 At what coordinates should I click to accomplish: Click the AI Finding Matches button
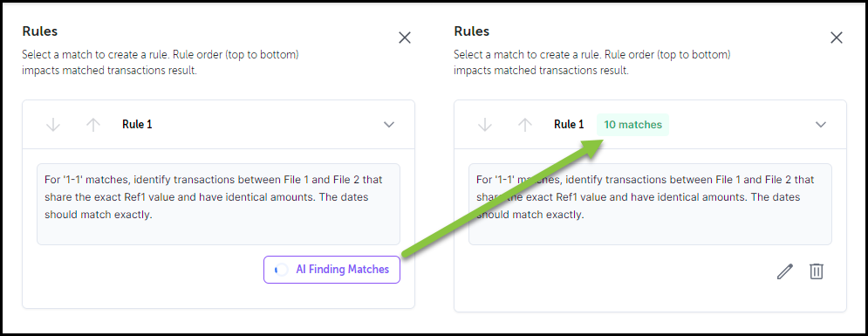click(331, 270)
